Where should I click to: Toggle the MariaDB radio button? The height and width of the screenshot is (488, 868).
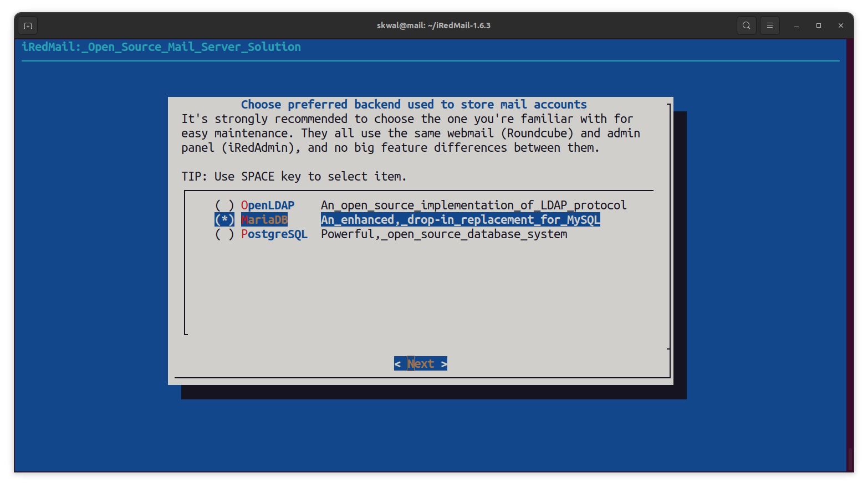tap(224, 220)
